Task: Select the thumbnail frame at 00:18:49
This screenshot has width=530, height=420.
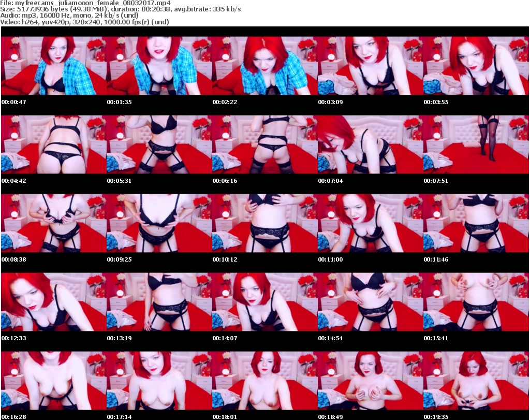Action: 371,381
